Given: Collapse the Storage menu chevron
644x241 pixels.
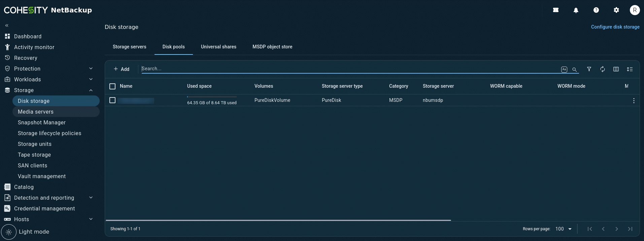Looking at the screenshot, I should [91, 90].
